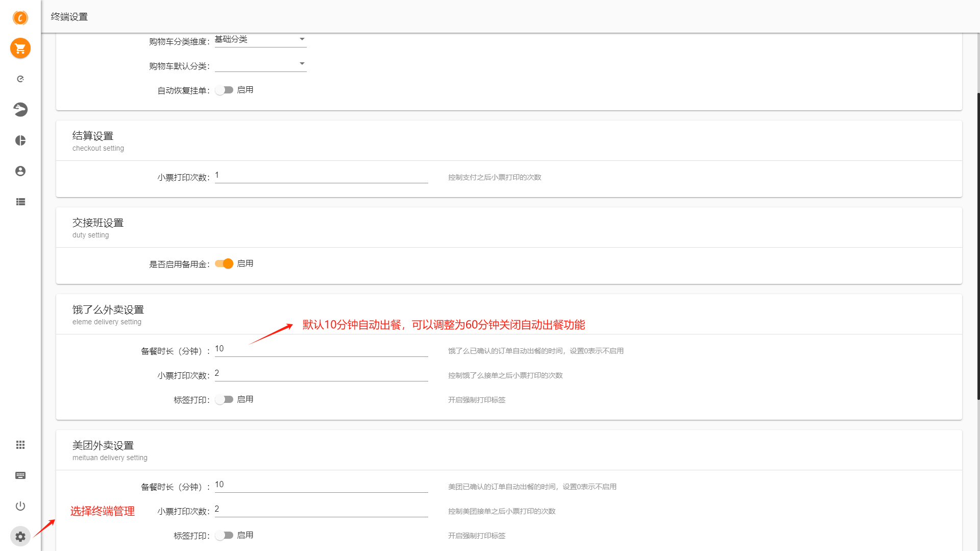
Task: Enable 标签打印 in eleme delivery settings
Action: pyautogui.click(x=224, y=400)
